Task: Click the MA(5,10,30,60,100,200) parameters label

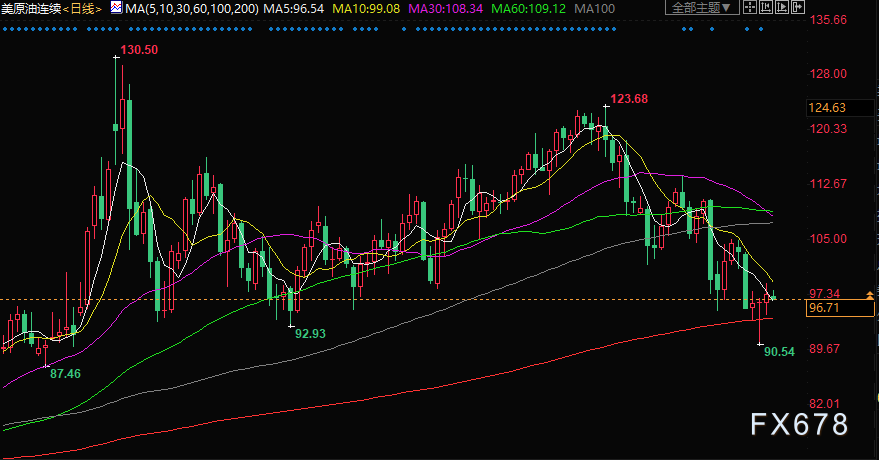Action: coord(192,8)
